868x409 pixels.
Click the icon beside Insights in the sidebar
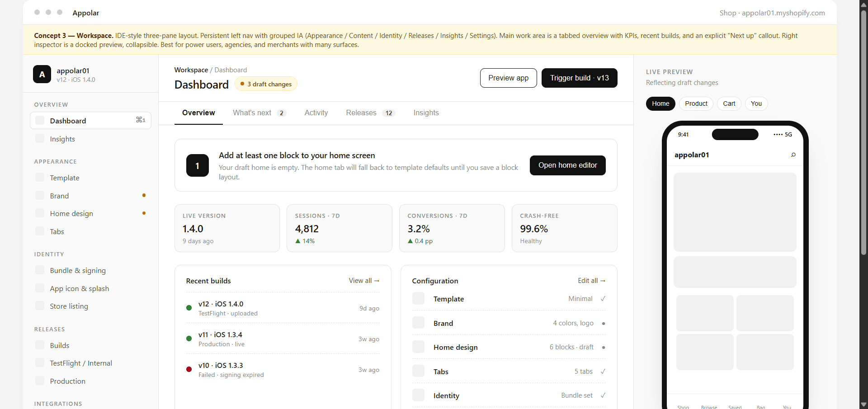point(40,138)
